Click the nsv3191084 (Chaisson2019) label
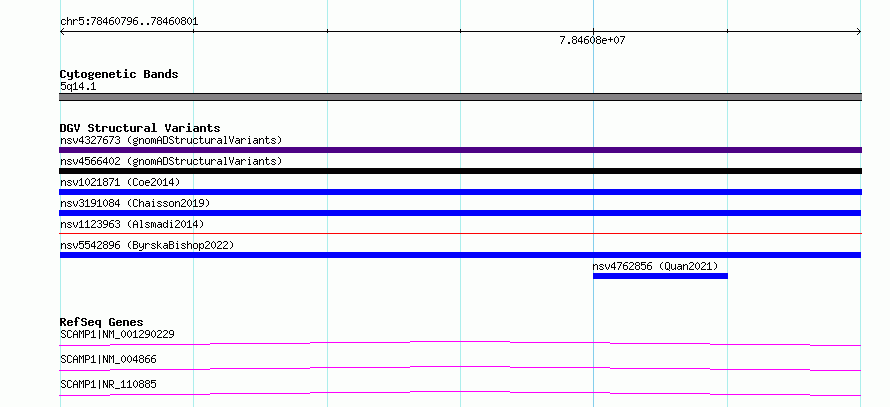Image resolution: width=890 pixels, height=407 pixels. [x=135, y=203]
